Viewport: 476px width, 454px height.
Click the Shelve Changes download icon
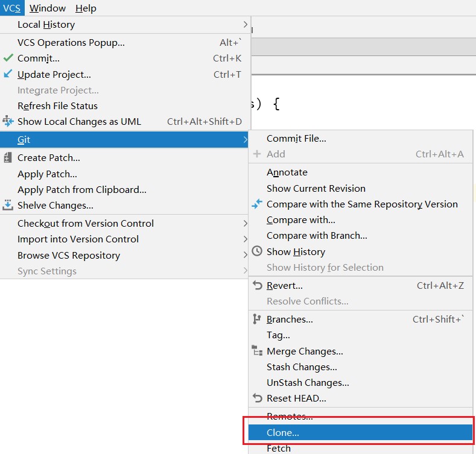click(x=8, y=205)
